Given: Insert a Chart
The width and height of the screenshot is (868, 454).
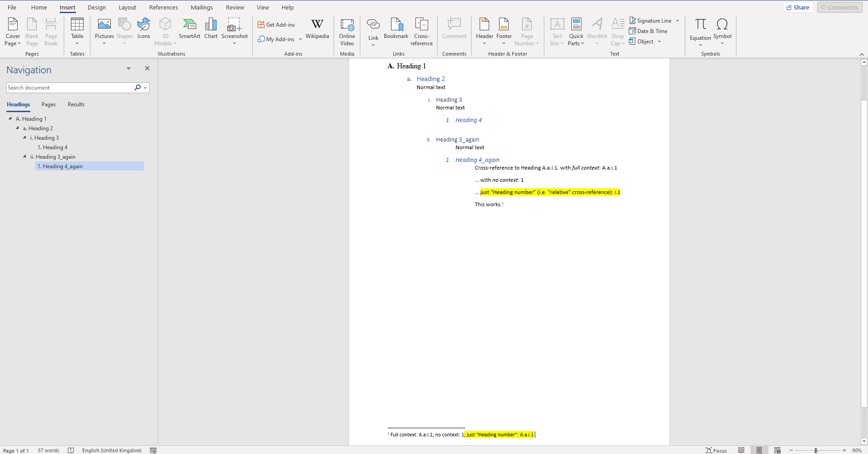Looking at the screenshot, I should [x=211, y=28].
